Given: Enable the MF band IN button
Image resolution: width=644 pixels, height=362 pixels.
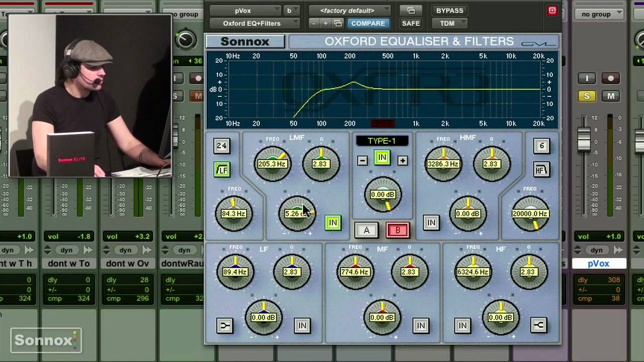Looking at the screenshot, I should 421,326.
